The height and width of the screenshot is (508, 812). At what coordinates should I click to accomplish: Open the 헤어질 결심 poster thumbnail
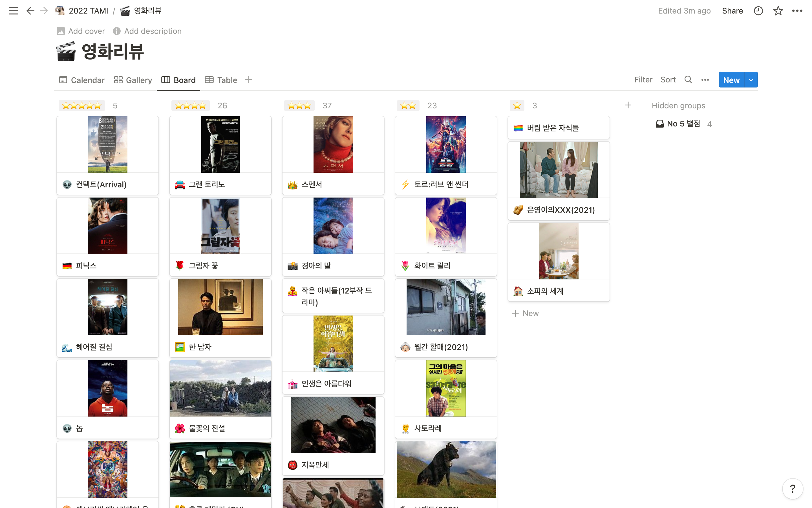(x=108, y=307)
